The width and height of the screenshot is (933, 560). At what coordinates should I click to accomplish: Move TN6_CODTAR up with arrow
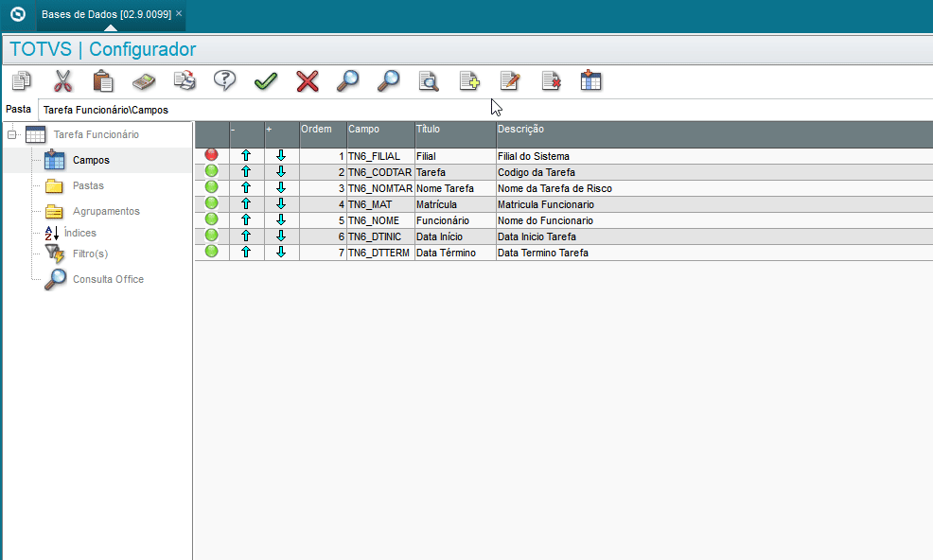coord(246,171)
